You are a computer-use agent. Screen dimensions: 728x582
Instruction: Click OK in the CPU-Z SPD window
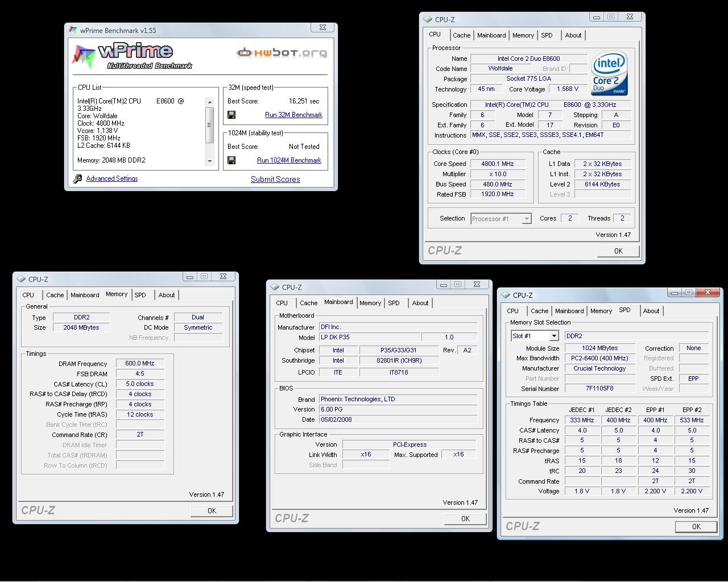coord(696,526)
